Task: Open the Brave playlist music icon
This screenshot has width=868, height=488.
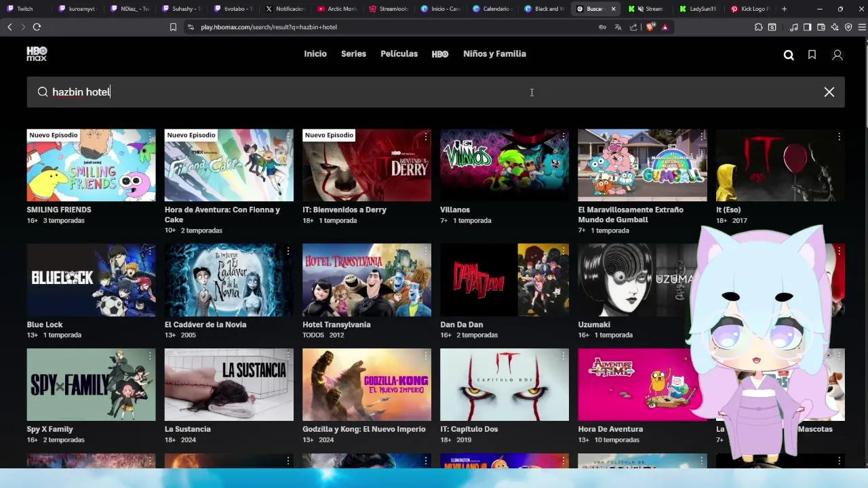Action: click(x=793, y=27)
